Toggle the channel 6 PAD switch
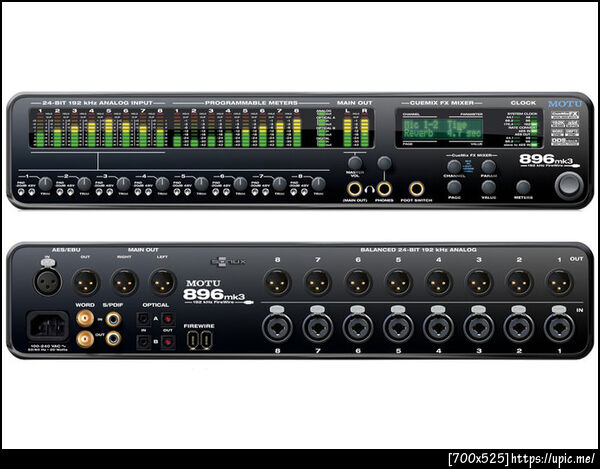This screenshot has height=469, width=600. pyautogui.click(x=216, y=192)
